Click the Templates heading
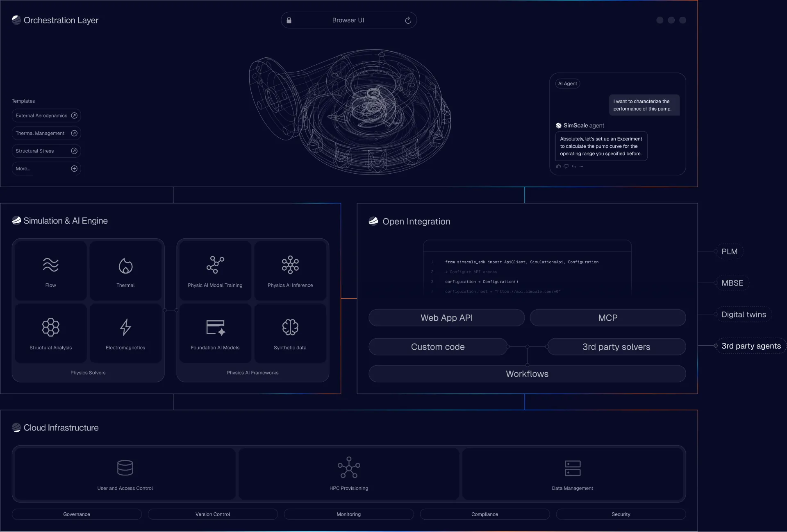 [x=23, y=101]
